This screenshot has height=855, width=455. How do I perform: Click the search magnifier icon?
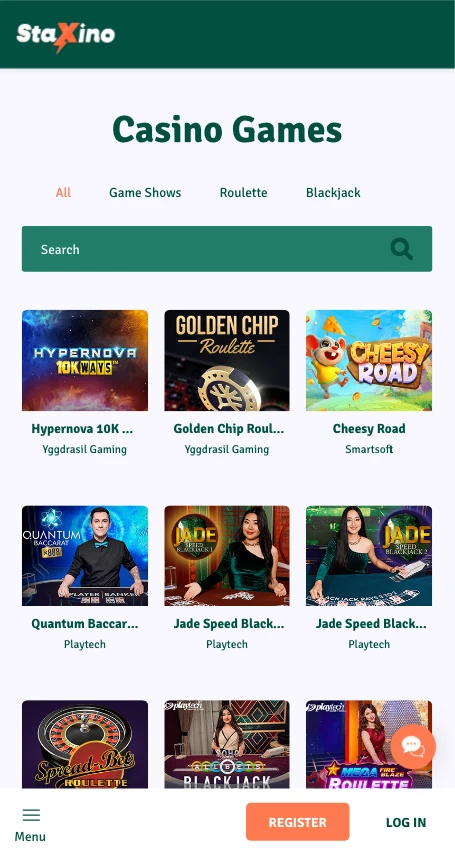click(402, 249)
